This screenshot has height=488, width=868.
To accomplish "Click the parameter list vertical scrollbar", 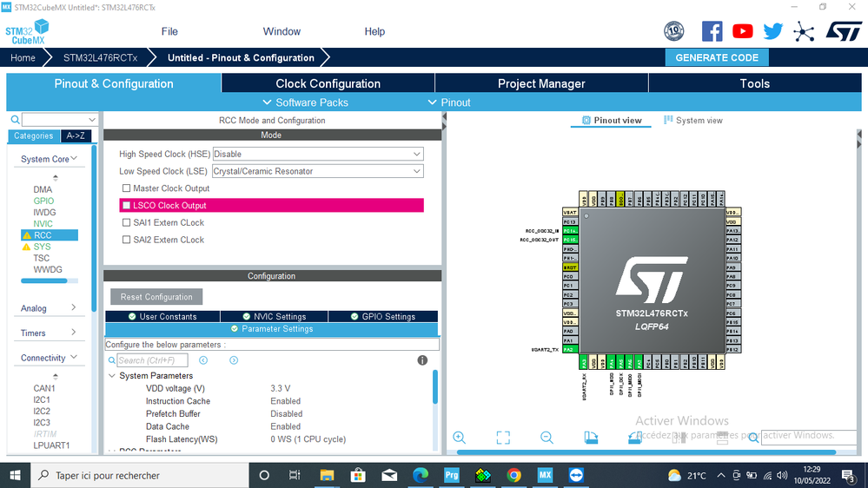I will [435, 386].
